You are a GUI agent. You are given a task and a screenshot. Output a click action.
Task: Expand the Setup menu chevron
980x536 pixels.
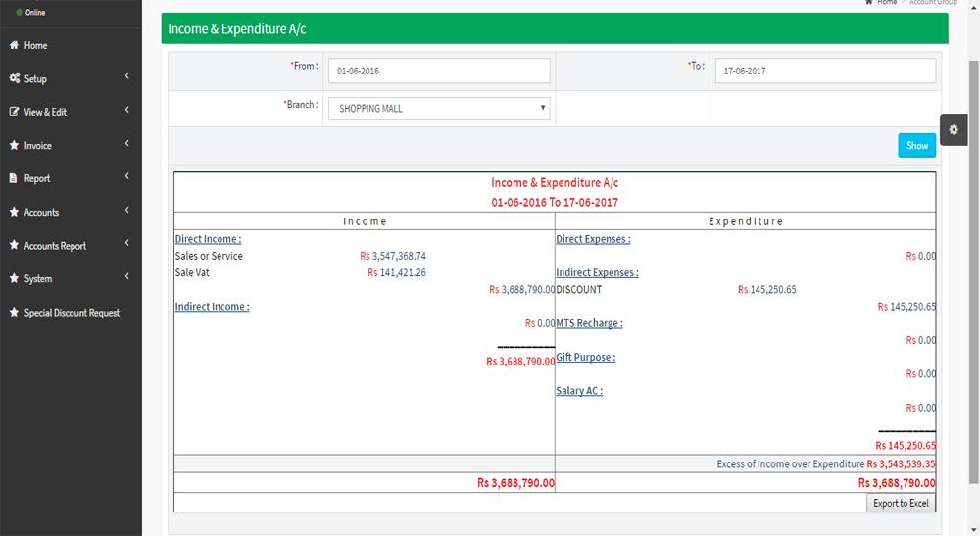[126, 76]
